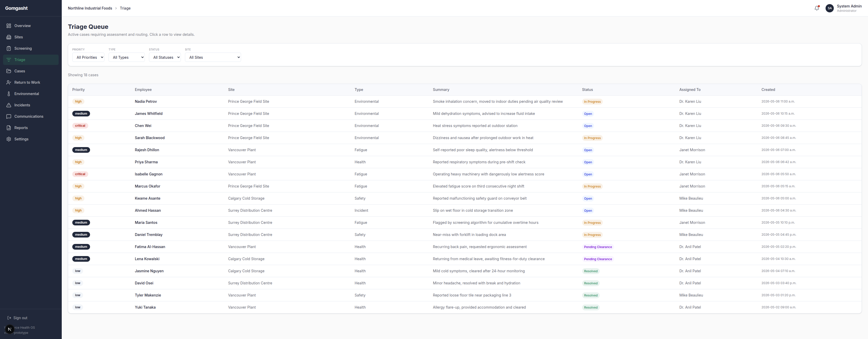Click created date 2026-05-06 11:00 a.m.
This screenshot has width=868, height=339.
[x=778, y=101]
